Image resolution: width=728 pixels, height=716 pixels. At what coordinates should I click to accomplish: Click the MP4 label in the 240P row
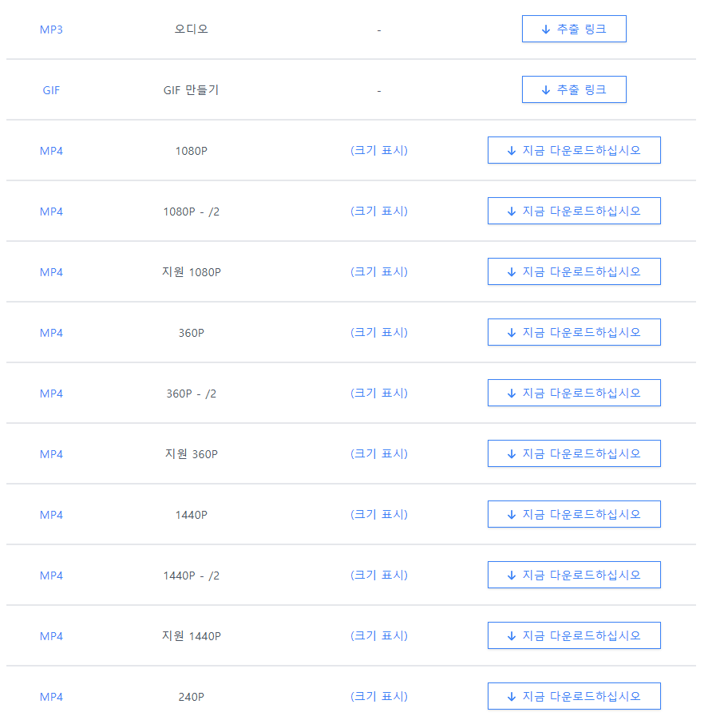tap(51, 697)
